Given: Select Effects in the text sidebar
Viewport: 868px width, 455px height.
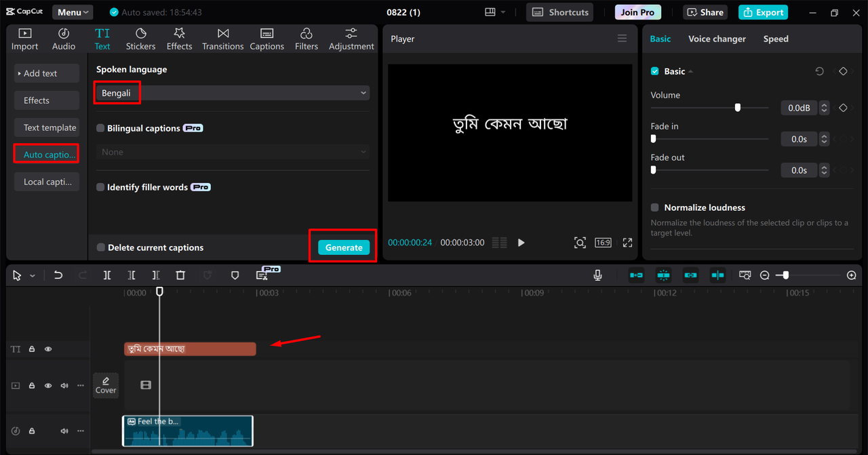Looking at the screenshot, I should point(47,100).
